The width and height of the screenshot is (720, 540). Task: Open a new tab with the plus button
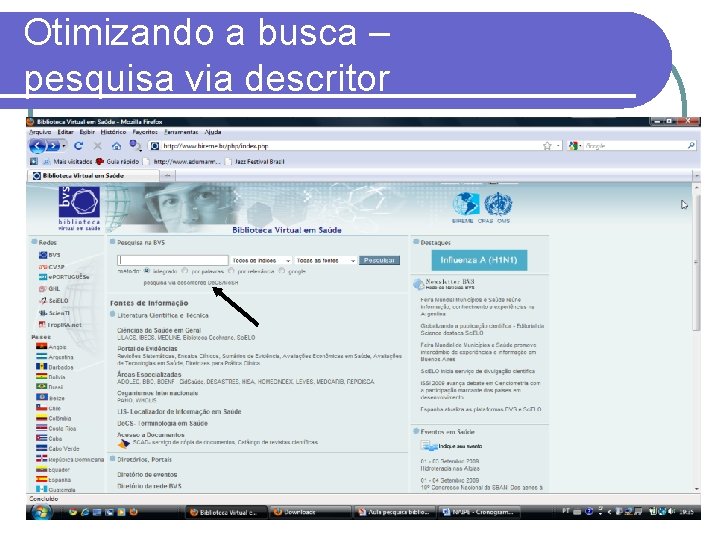click(x=167, y=175)
